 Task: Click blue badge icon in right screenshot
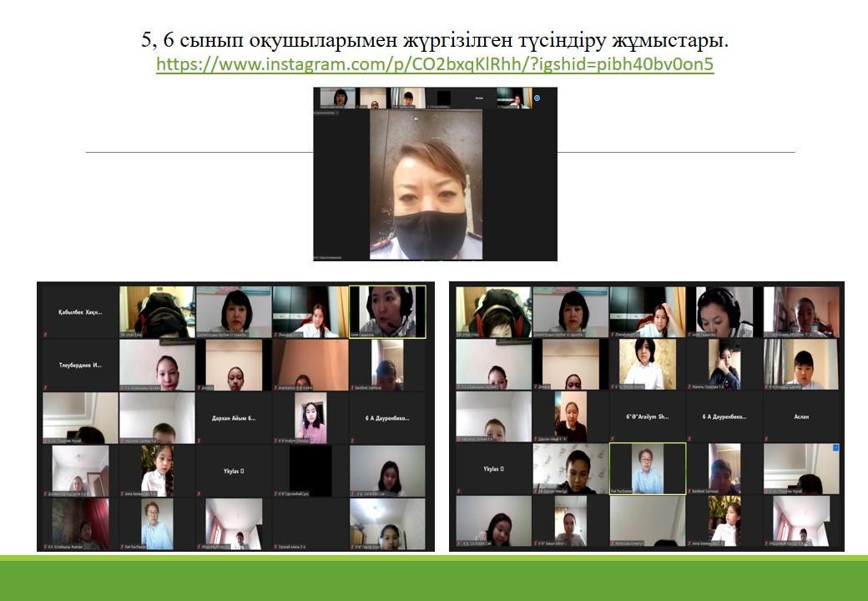835,448
